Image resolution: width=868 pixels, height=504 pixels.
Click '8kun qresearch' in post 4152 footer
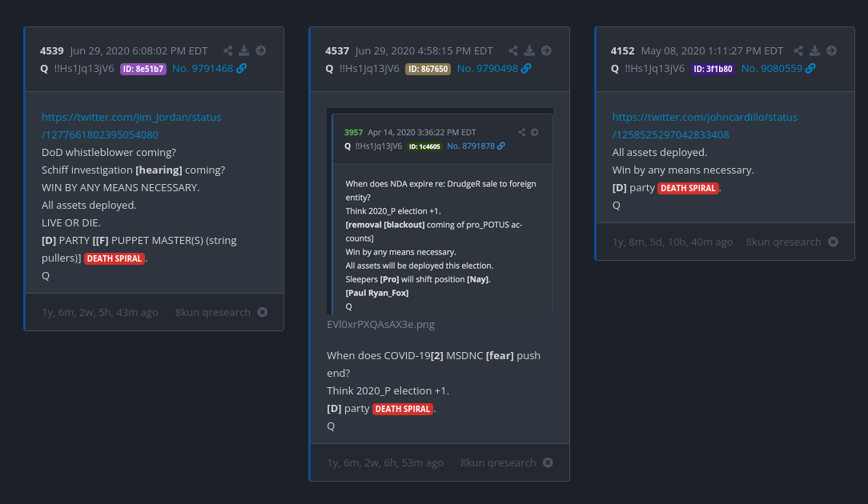pyautogui.click(x=783, y=242)
